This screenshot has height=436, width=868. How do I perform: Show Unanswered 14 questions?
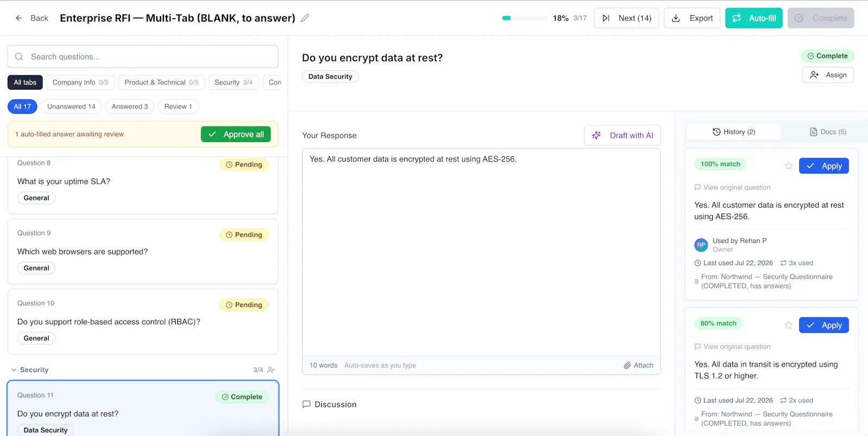(x=71, y=107)
